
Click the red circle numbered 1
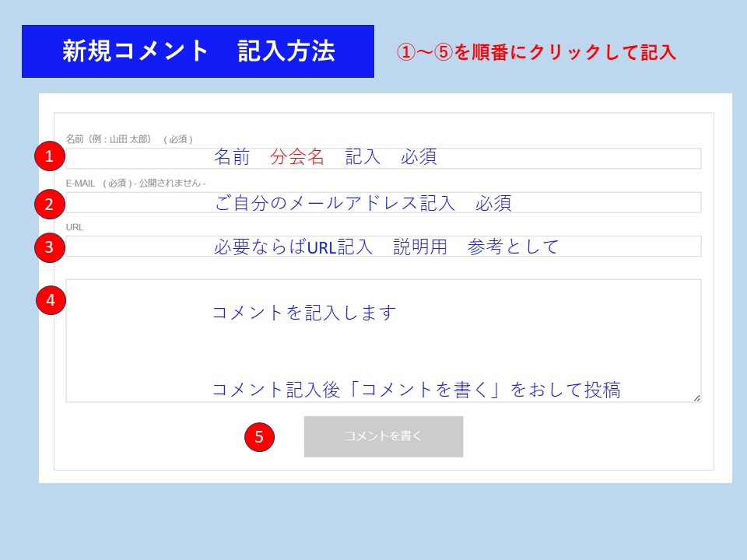(x=50, y=156)
